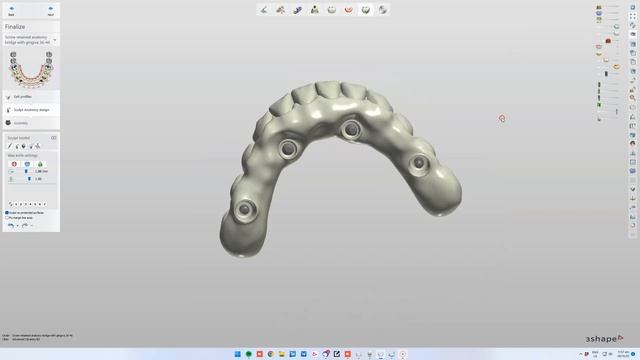
Task: Toggle the green item in visibility panel
Action: [599, 105]
